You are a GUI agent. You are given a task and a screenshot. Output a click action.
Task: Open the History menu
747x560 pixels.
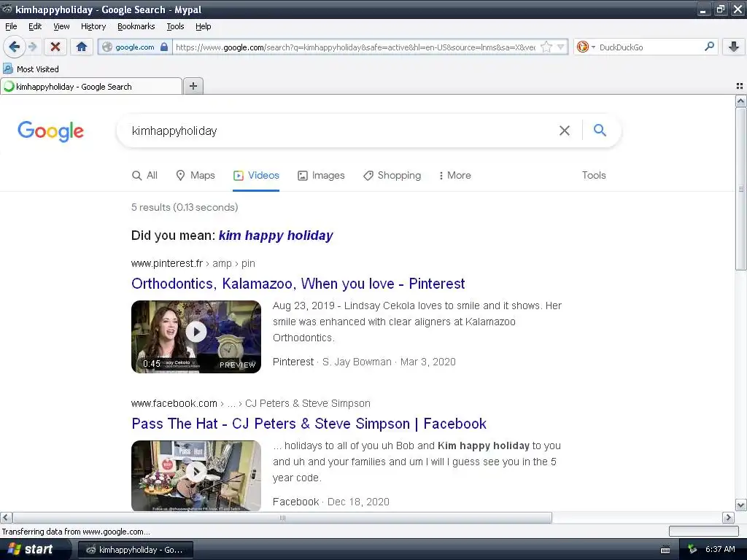pyautogui.click(x=93, y=26)
